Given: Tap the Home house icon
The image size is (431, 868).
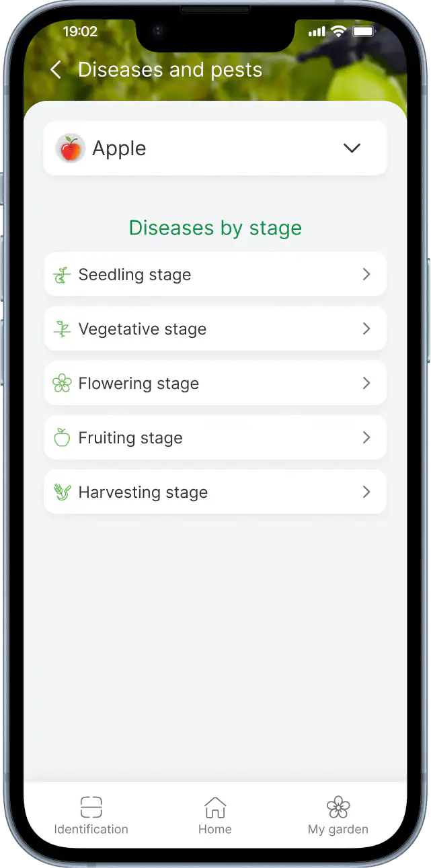Looking at the screenshot, I should coord(215,806).
